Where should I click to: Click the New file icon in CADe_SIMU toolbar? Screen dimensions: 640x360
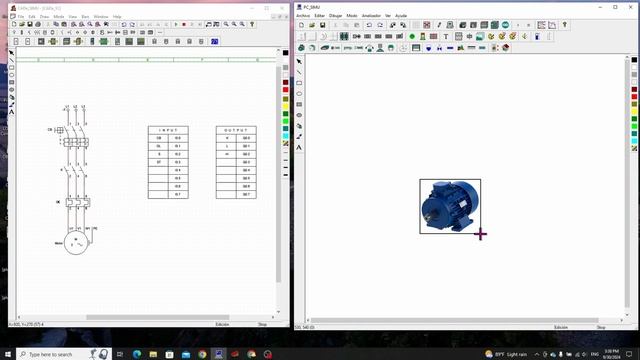click(14, 24)
